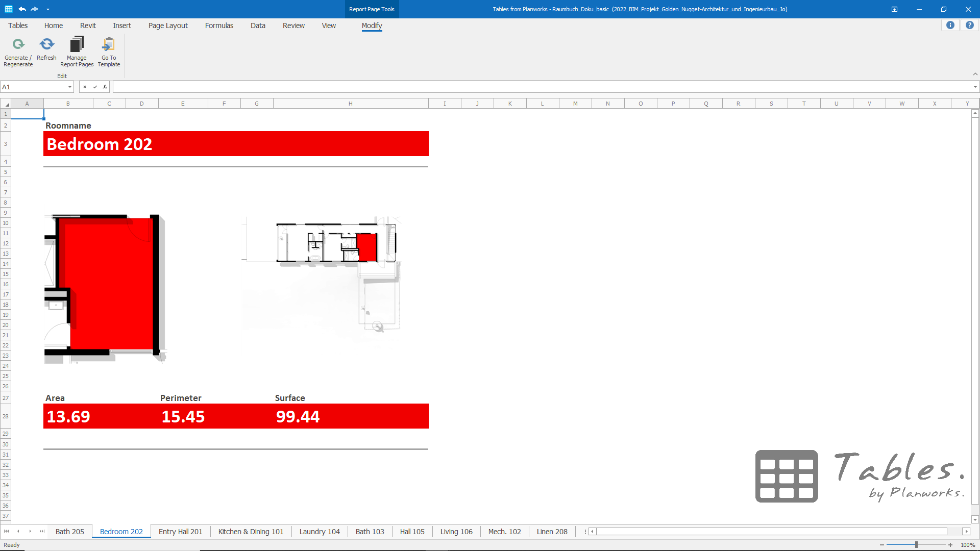Open the Page Layout ribbon tab

tap(168, 26)
